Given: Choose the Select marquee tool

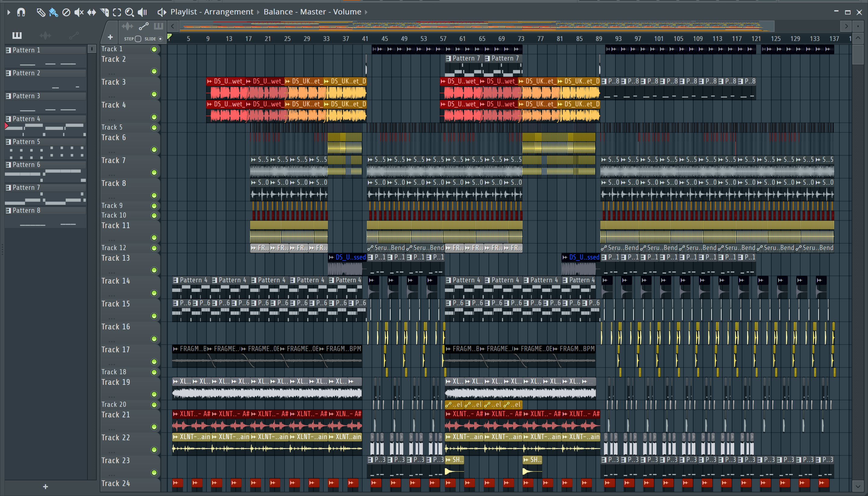Looking at the screenshot, I should coord(117,12).
